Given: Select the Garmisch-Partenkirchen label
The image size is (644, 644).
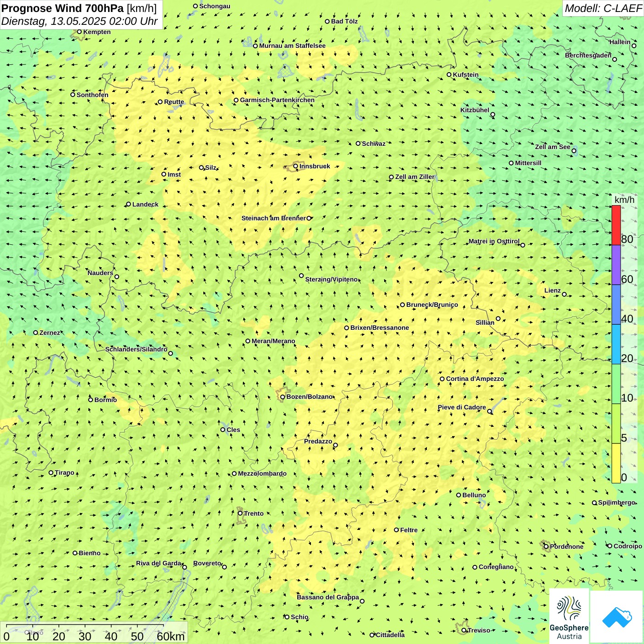Looking at the screenshot, I should [x=277, y=100].
